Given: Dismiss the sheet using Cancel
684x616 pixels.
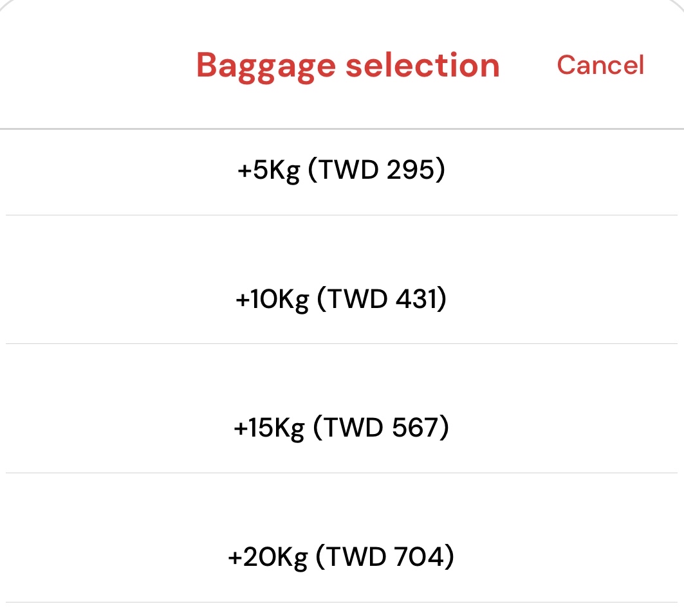Looking at the screenshot, I should pos(600,65).
